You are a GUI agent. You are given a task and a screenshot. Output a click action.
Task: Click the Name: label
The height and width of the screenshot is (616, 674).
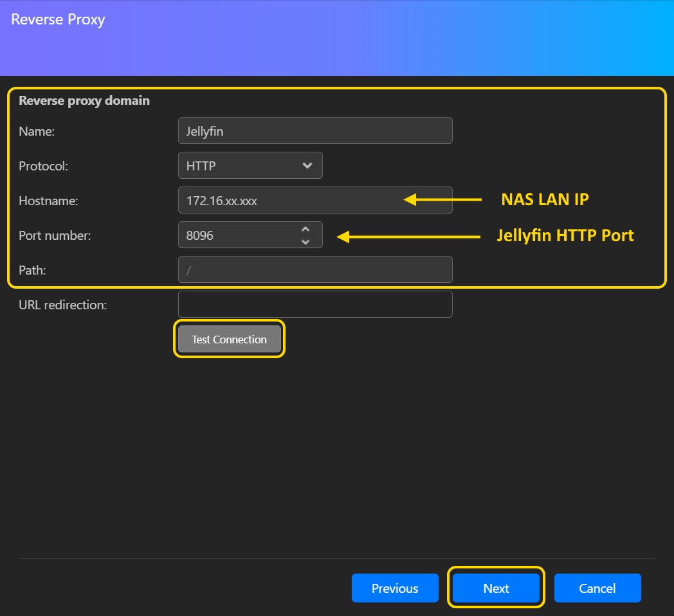[37, 131]
